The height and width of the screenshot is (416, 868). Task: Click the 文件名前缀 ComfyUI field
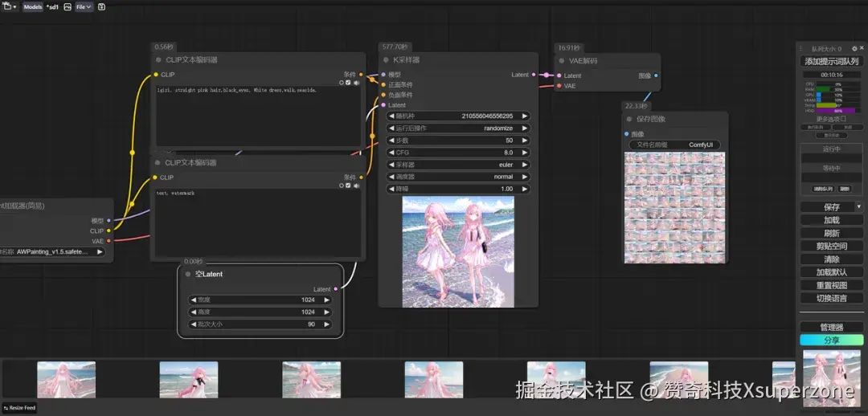(675, 145)
